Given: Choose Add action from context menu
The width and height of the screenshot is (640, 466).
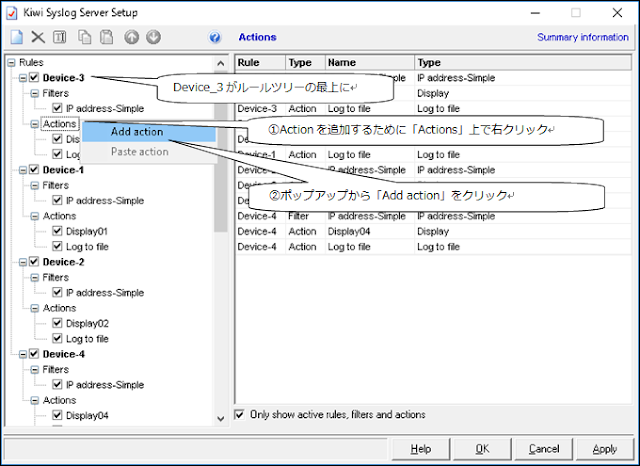Looking at the screenshot, I should coord(149,132).
